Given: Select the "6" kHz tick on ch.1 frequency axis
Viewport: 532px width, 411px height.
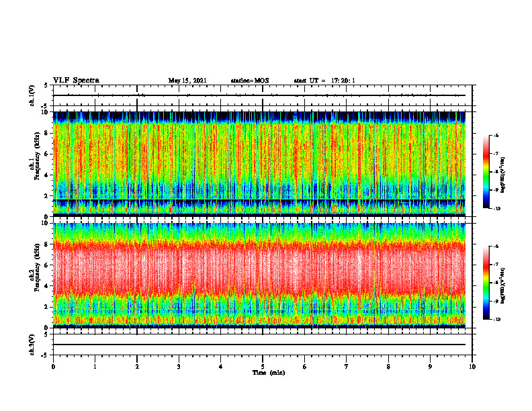Looking at the screenshot, I should pyautogui.click(x=47, y=154).
